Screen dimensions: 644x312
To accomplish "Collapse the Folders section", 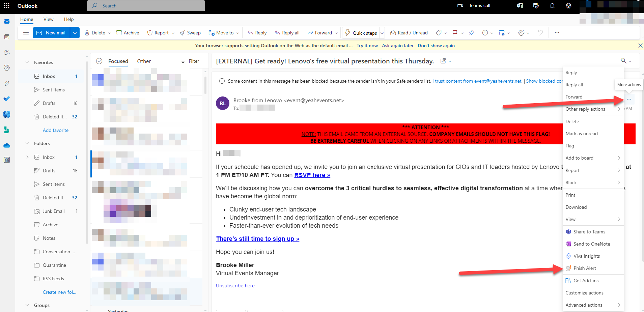I will pos(27,143).
